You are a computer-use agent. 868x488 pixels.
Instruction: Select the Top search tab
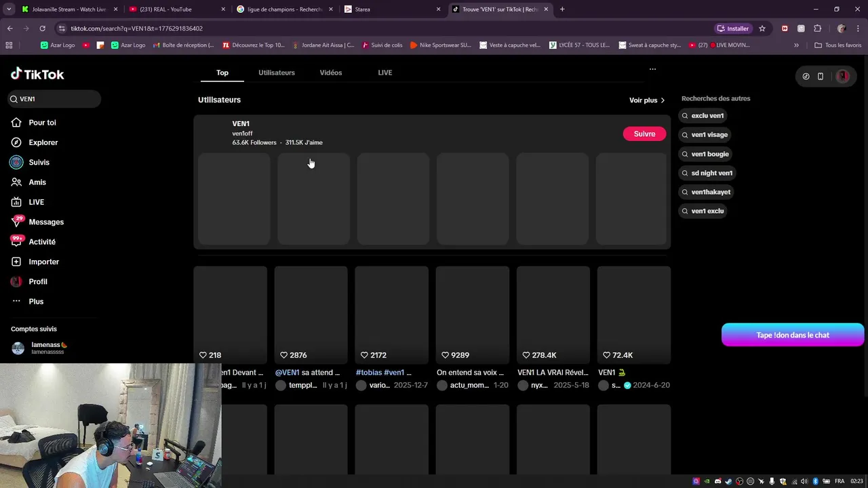222,73
